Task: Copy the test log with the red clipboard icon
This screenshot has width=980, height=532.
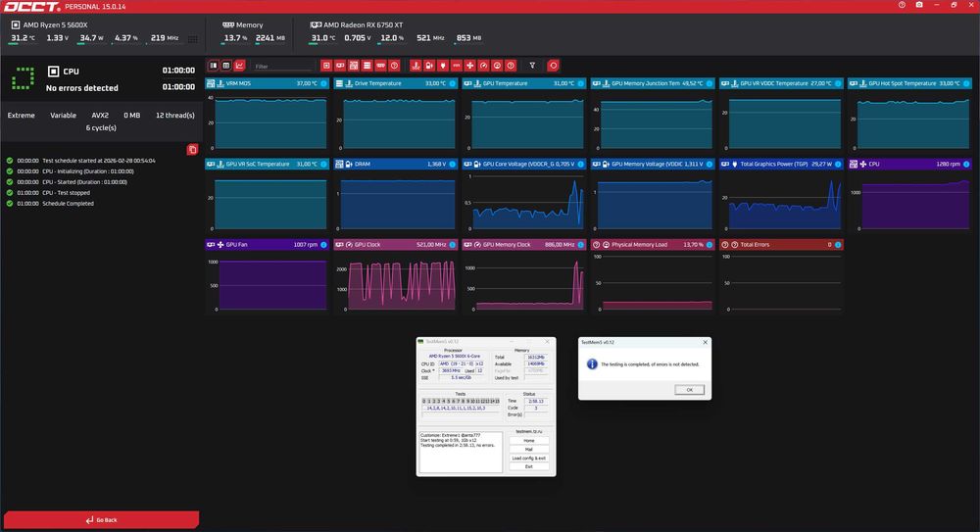Action: pyautogui.click(x=192, y=149)
